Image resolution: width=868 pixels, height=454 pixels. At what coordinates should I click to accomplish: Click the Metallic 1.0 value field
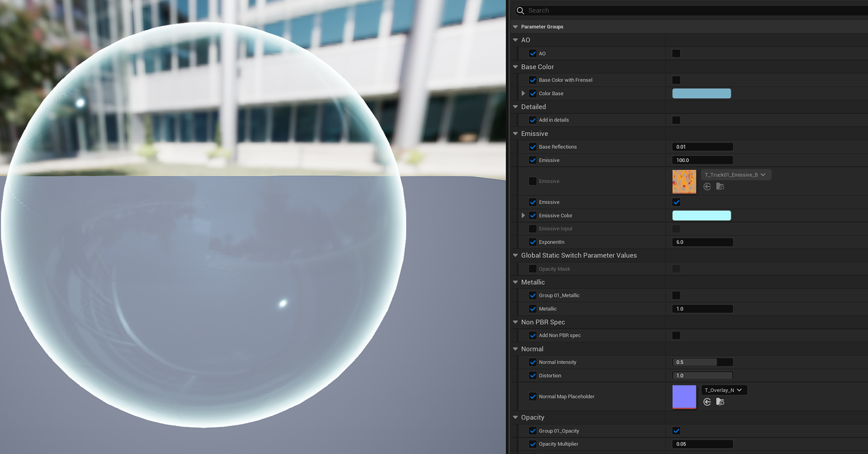coord(703,309)
